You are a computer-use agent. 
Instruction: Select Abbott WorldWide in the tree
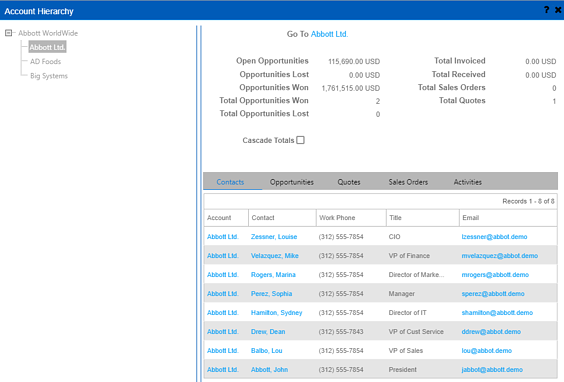pos(48,33)
